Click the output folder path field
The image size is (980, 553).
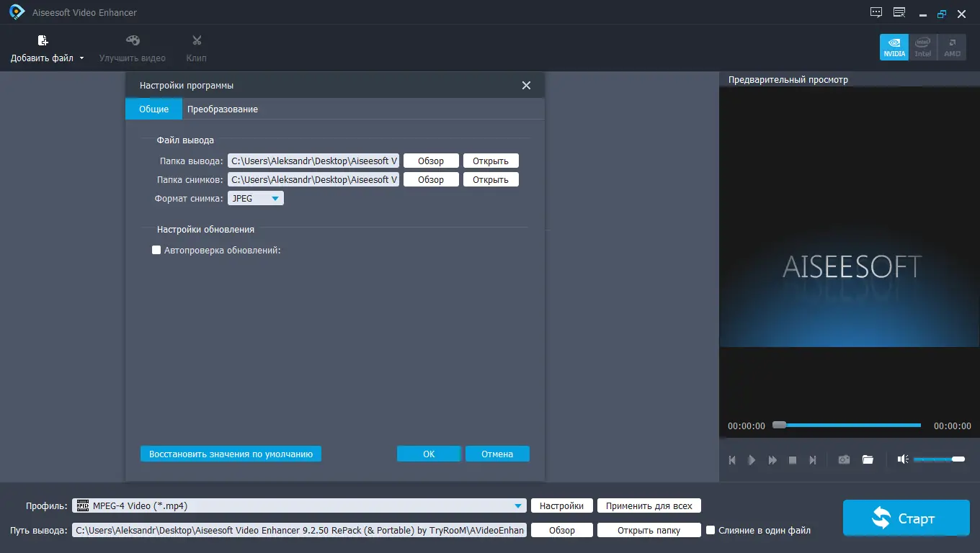[x=313, y=161]
